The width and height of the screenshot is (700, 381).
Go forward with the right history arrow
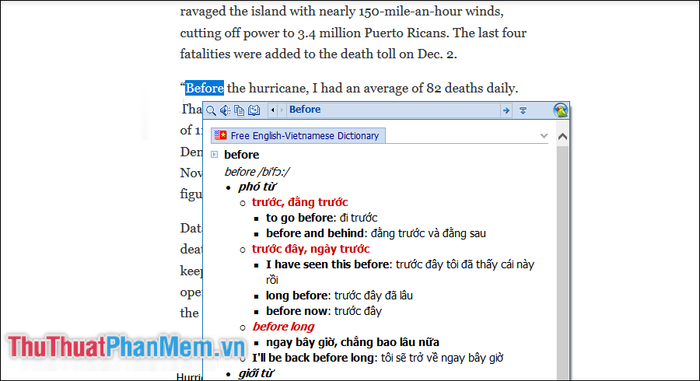[282, 110]
